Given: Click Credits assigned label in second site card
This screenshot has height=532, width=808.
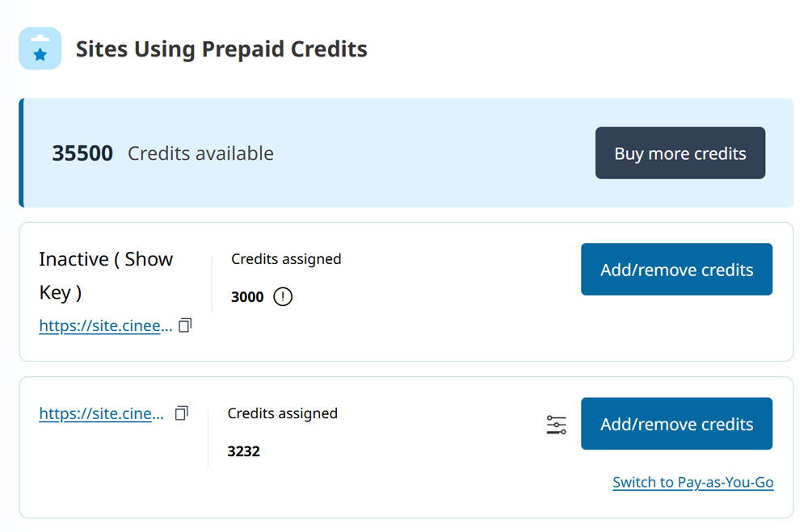Looking at the screenshot, I should coord(282,413).
